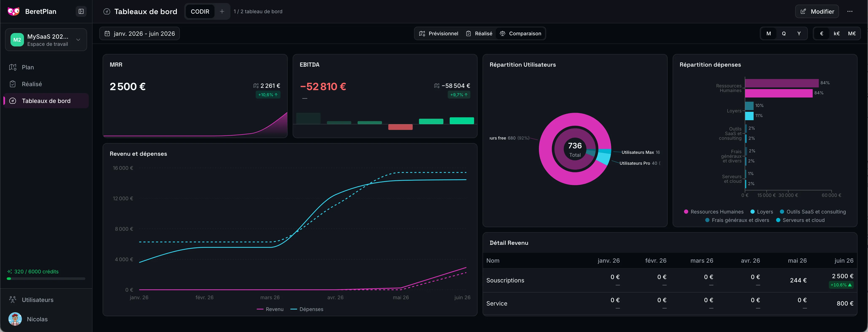Screen dimensions: 868x332
Task: Click the clipboard icon next to Réalisé
Action: pos(468,34)
